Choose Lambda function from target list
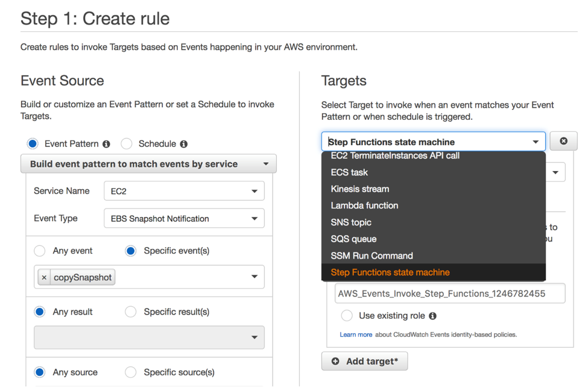The height and width of the screenshot is (391, 588). [364, 205]
